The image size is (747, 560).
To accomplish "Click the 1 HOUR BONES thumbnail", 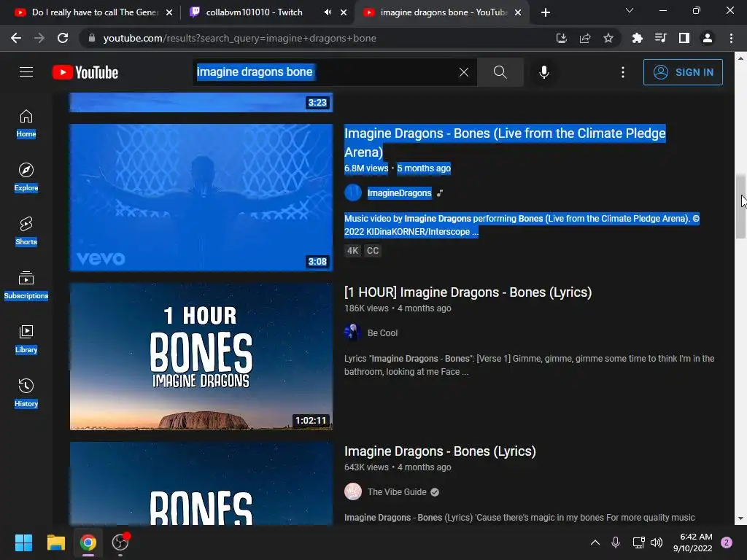I will (x=201, y=356).
